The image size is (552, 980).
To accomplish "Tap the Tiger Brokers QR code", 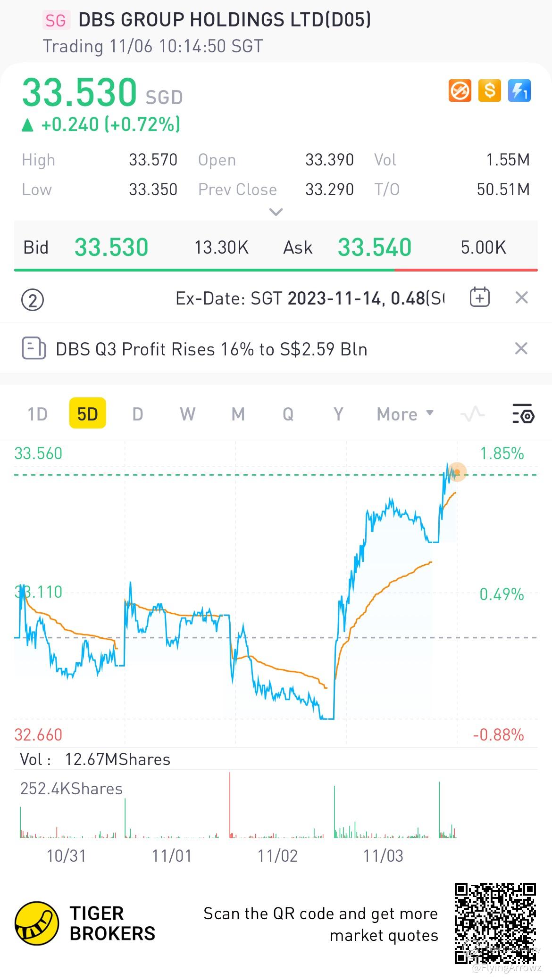I will click(x=495, y=923).
